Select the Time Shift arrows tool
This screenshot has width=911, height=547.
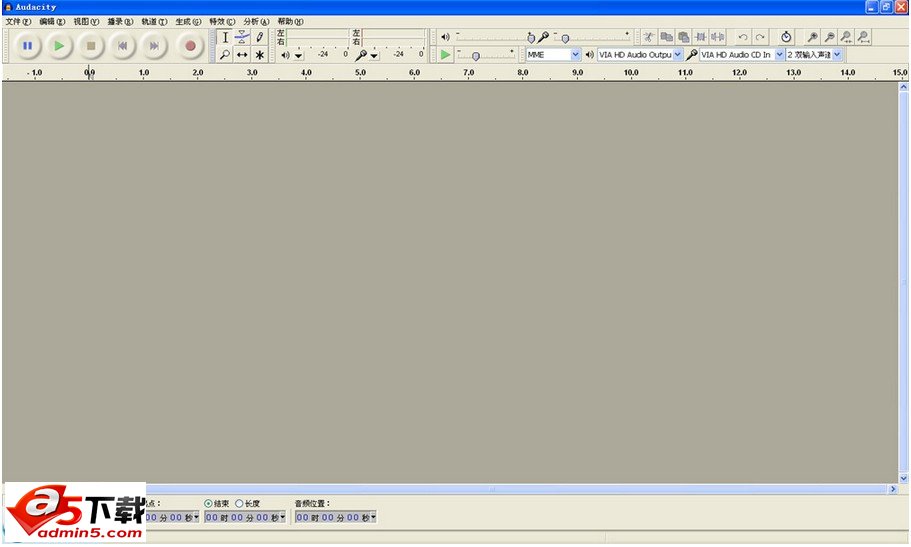242,55
